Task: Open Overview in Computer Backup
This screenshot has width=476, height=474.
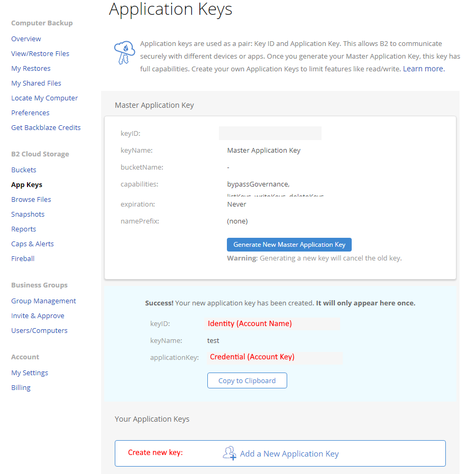Action: [26, 39]
